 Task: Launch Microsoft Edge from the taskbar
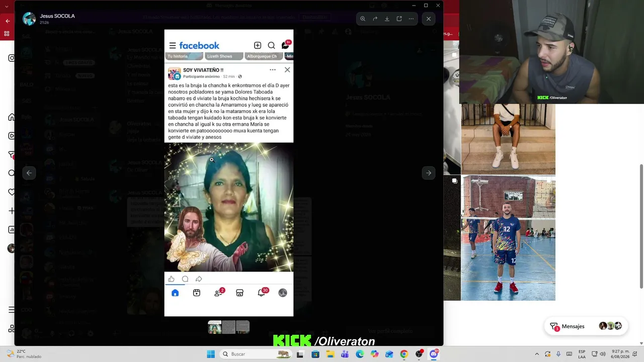click(x=360, y=354)
